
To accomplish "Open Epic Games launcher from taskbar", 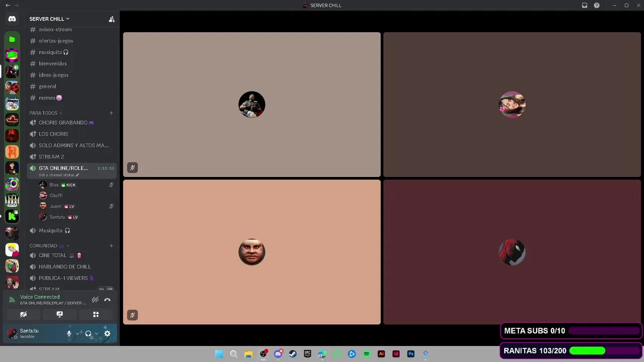I will click(x=307, y=354).
